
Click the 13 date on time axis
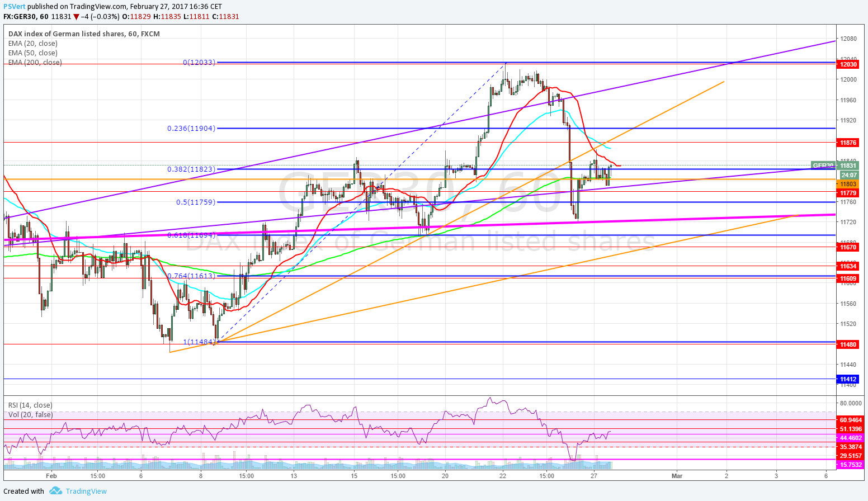coord(294,476)
